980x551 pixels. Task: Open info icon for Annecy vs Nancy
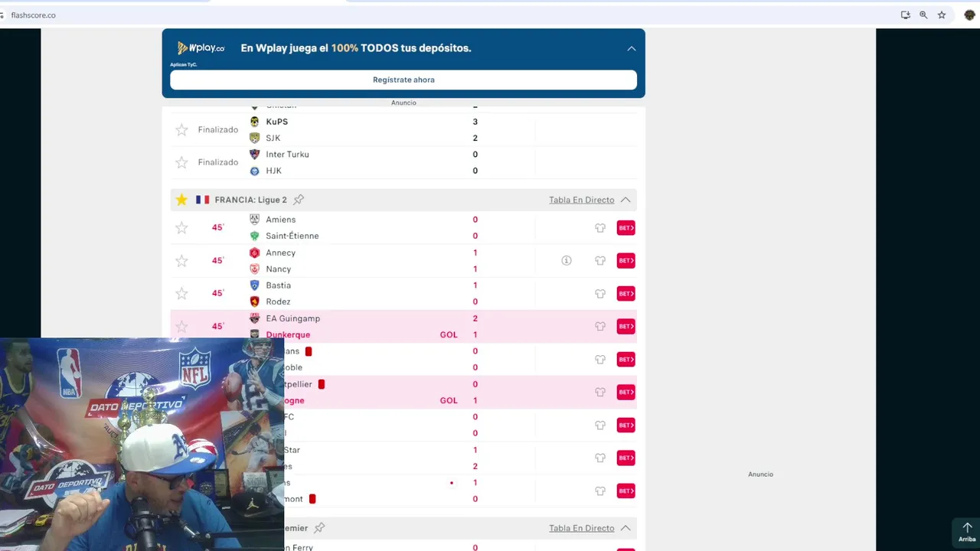point(567,261)
